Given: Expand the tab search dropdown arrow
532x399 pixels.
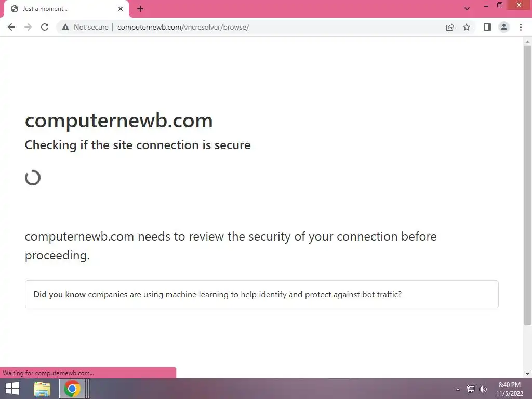Looking at the screenshot, I should point(467,9).
